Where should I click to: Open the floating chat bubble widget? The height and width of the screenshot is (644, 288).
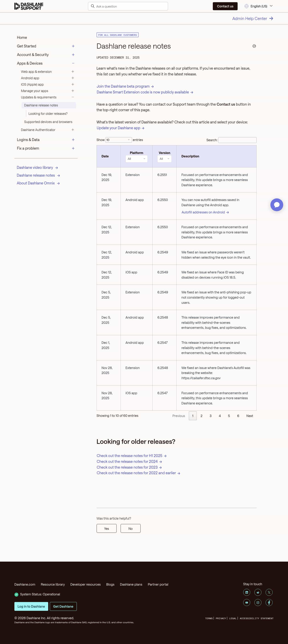[277, 205]
